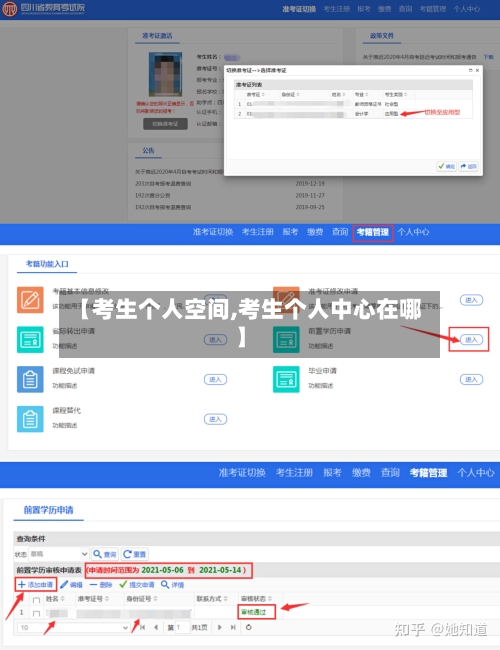This screenshot has width=500, height=650.
Task: Sort the grid by the 身份证号 column
Action: pos(142,599)
